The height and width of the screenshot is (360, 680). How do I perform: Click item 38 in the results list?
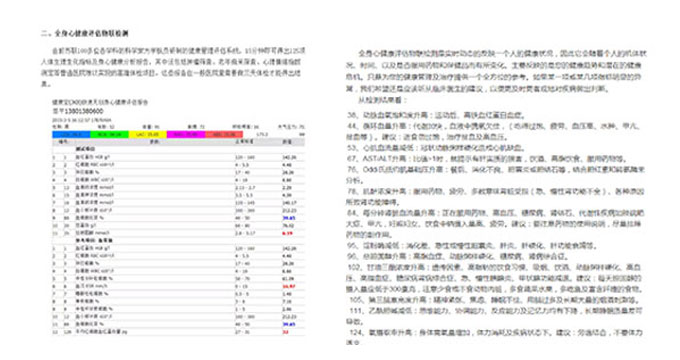click(436, 115)
